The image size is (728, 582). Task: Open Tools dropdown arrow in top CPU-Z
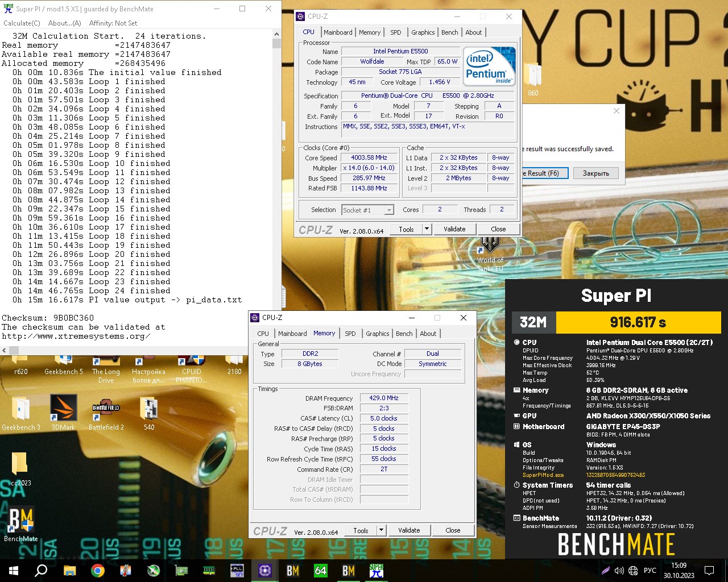pos(427,229)
